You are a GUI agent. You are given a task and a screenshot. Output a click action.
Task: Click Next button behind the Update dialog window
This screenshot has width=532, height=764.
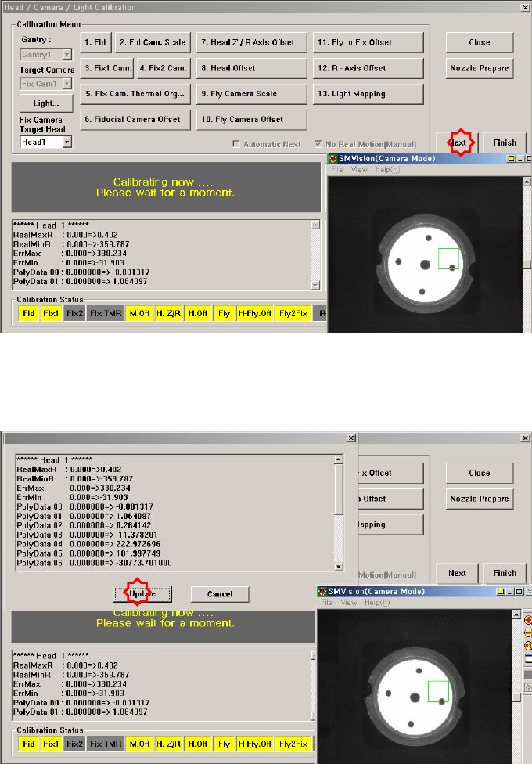tap(457, 574)
